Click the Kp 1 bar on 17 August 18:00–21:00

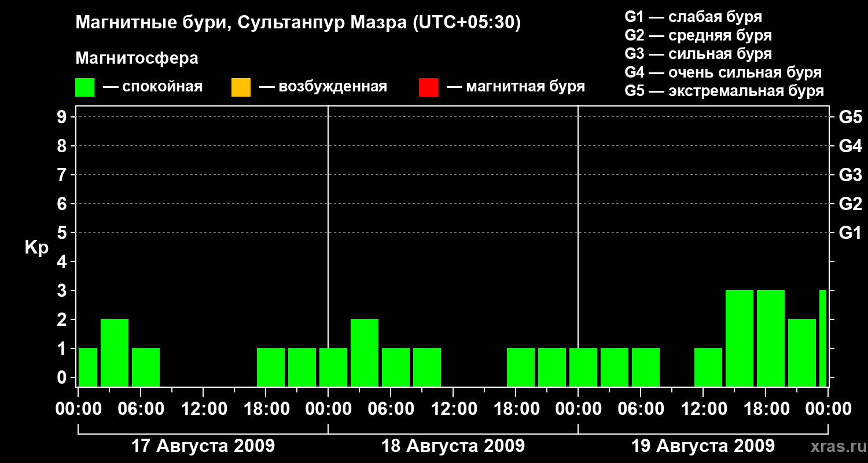tap(271, 367)
